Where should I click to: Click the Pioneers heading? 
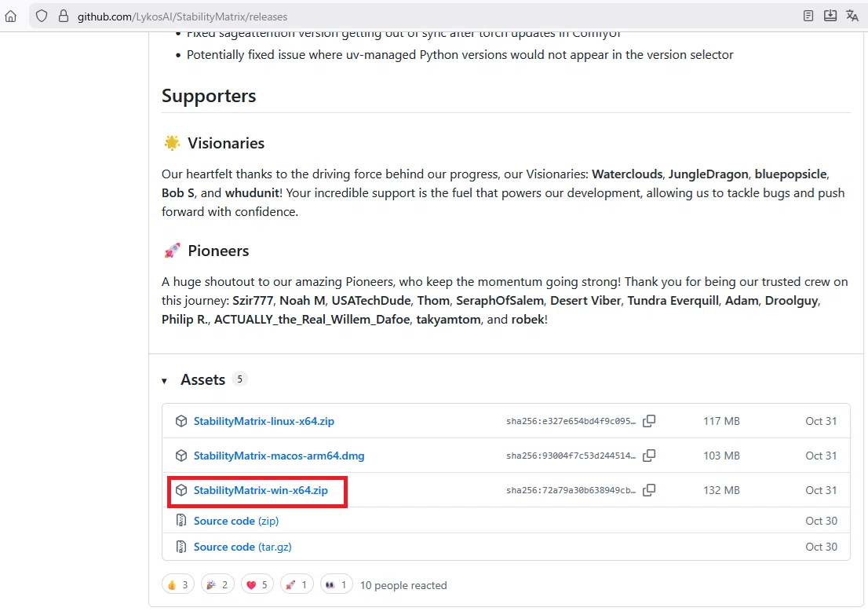[x=218, y=251]
